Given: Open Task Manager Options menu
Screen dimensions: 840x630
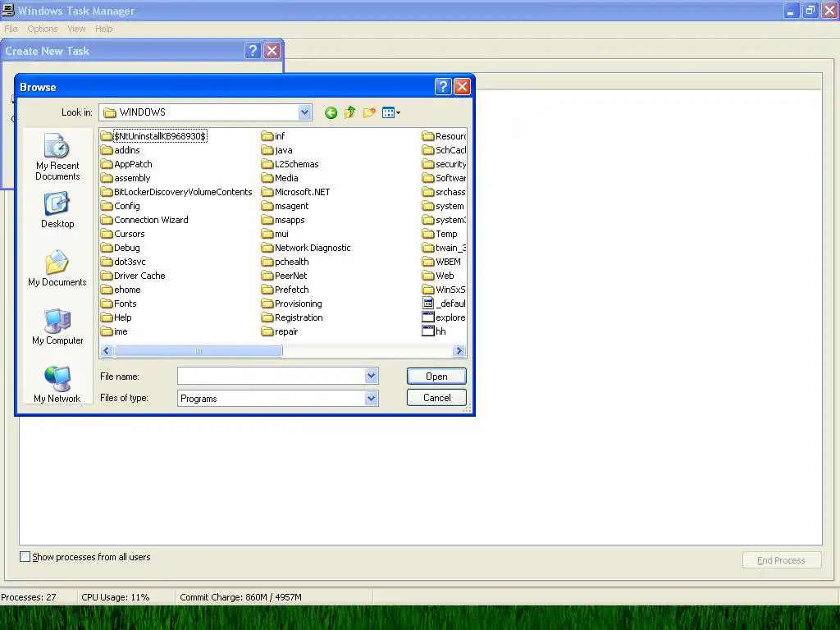Looking at the screenshot, I should (43, 29).
